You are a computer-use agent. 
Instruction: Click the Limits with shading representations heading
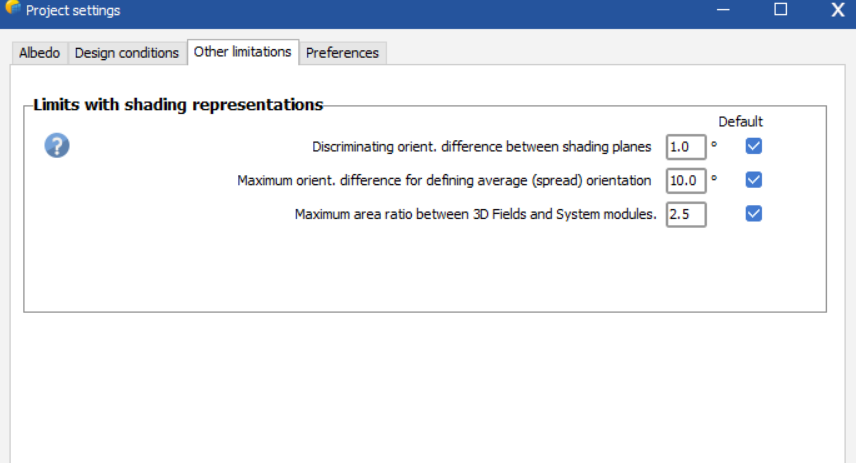(x=178, y=104)
